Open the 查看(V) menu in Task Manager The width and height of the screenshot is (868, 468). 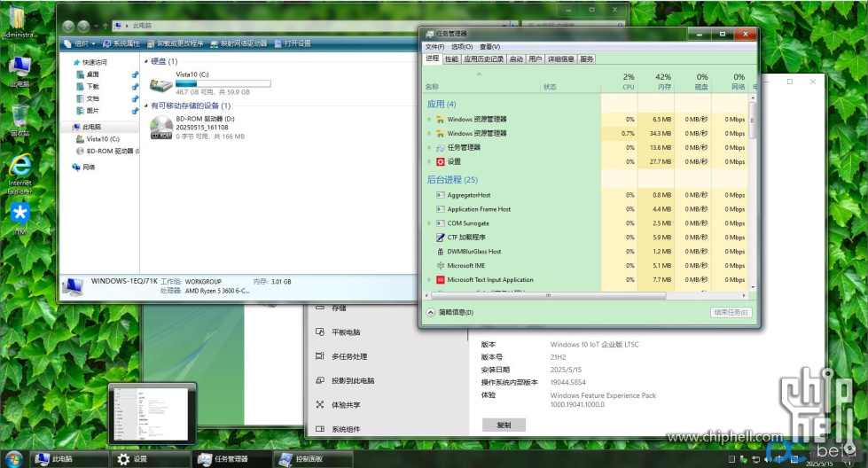pyautogui.click(x=490, y=47)
